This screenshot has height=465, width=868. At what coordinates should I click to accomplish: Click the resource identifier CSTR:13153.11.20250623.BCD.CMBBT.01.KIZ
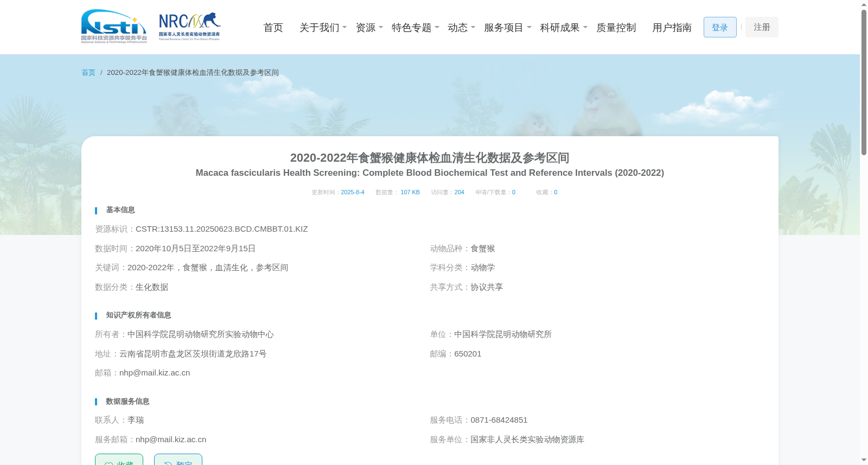coord(222,229)
